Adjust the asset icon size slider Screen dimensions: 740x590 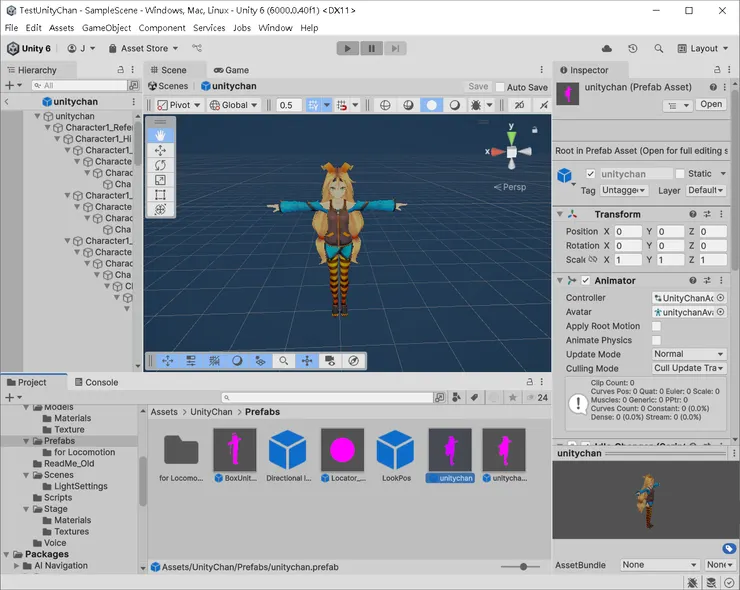tap(524, 567)
